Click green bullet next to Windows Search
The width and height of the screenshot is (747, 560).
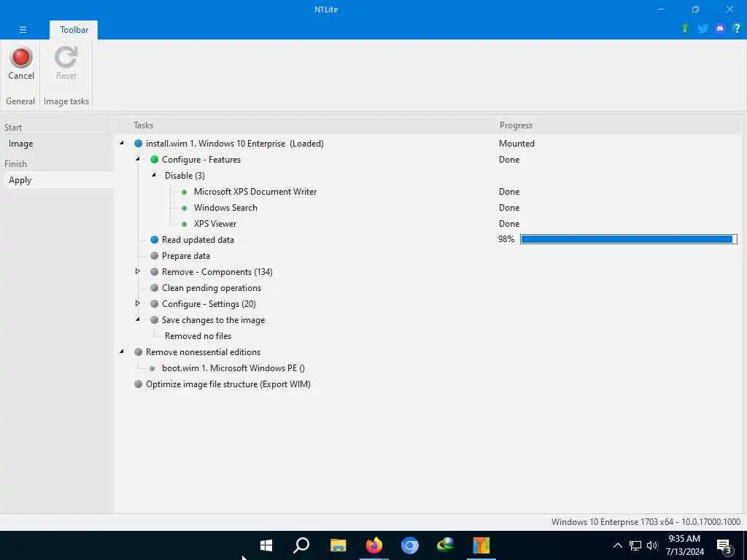point(185,208)
